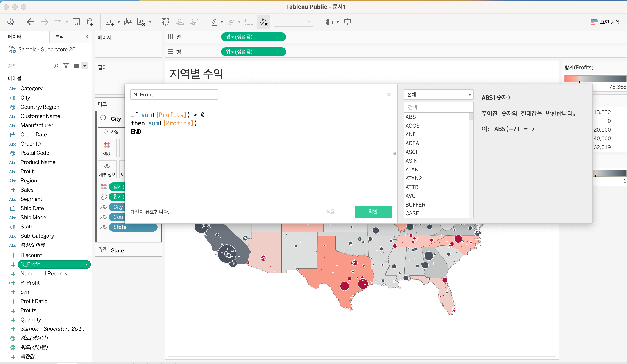Click the filter fields funnel icon
The image size is (627, 364).
[x=66, y=66]
